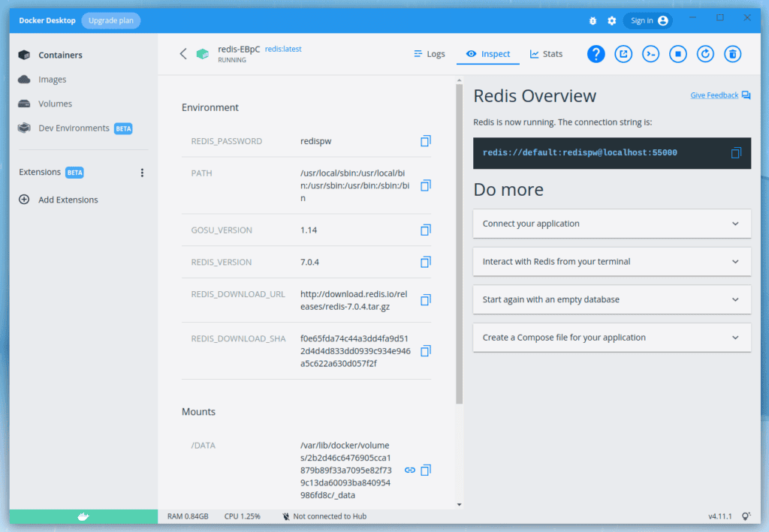
Task: Click the /DATA mount path value
Action: [x=345, y=470]
